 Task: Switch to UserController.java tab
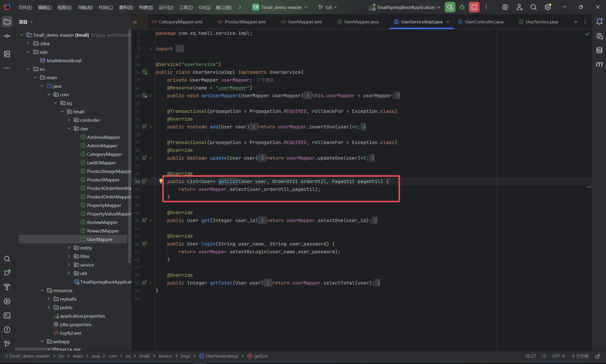pos(484,22)
